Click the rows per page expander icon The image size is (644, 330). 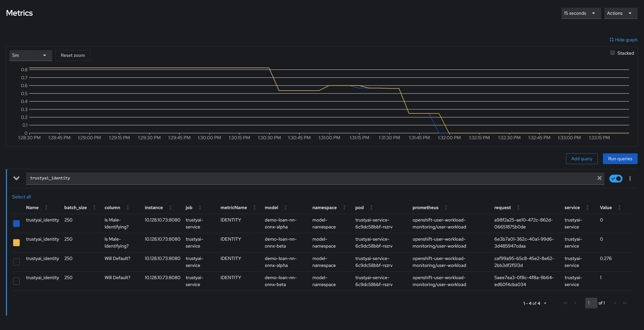[545, 303]
